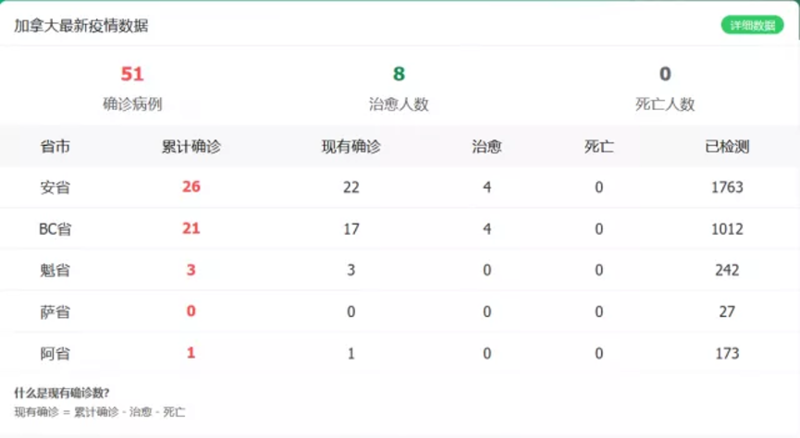The image size is (800, 438).
Task: Select the BC省 row name
Action: (x=55, y=229)
